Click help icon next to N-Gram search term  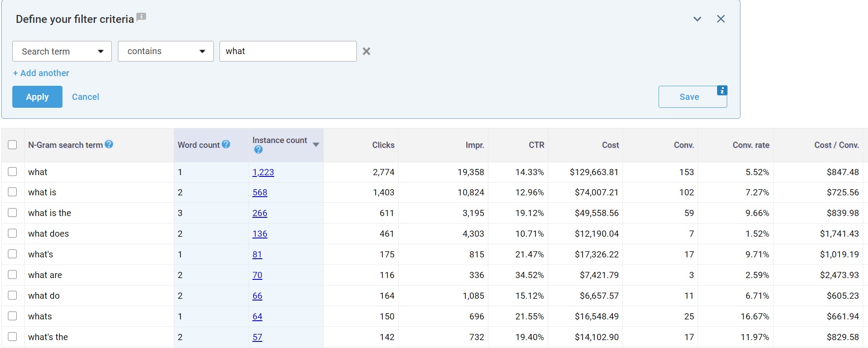point(109,144)
